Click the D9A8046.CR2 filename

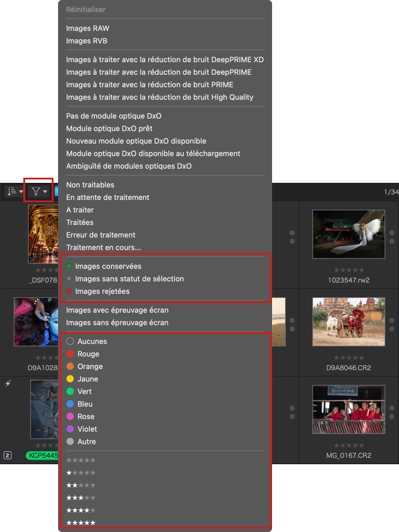(348, 368)
